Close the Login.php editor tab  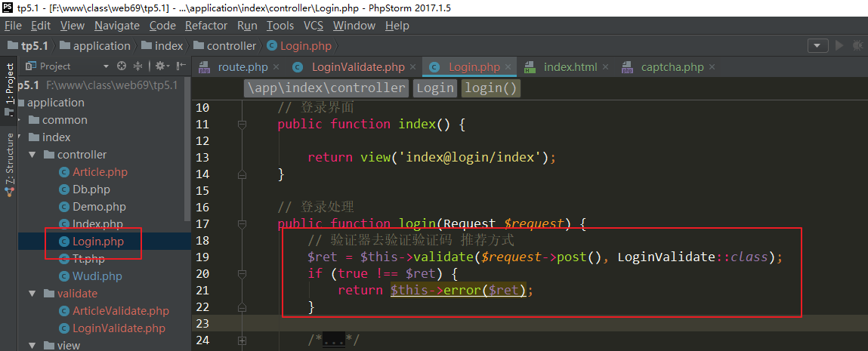click(509, 67)
